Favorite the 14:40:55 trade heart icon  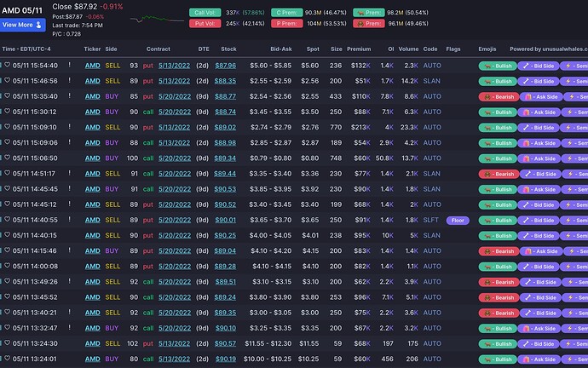(7, 219)
